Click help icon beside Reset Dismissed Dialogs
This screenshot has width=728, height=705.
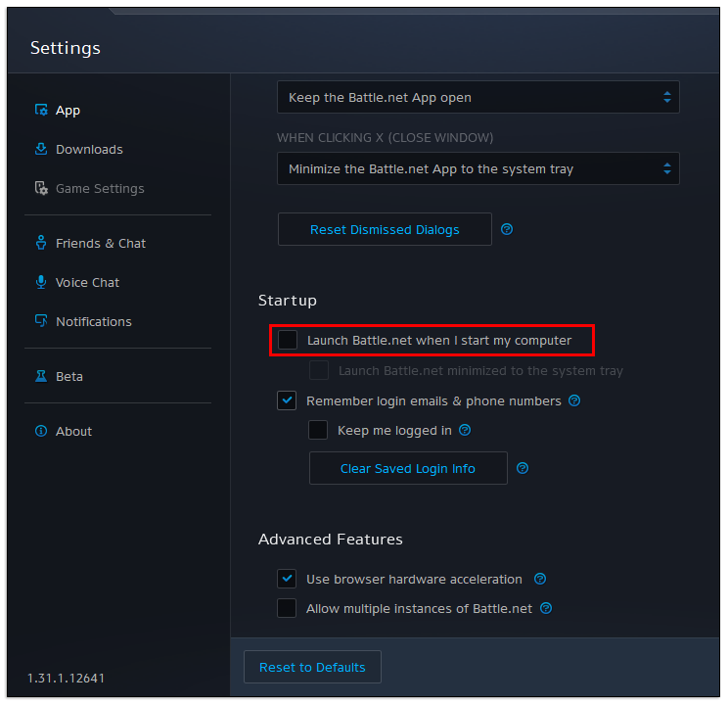click(507, 229)
